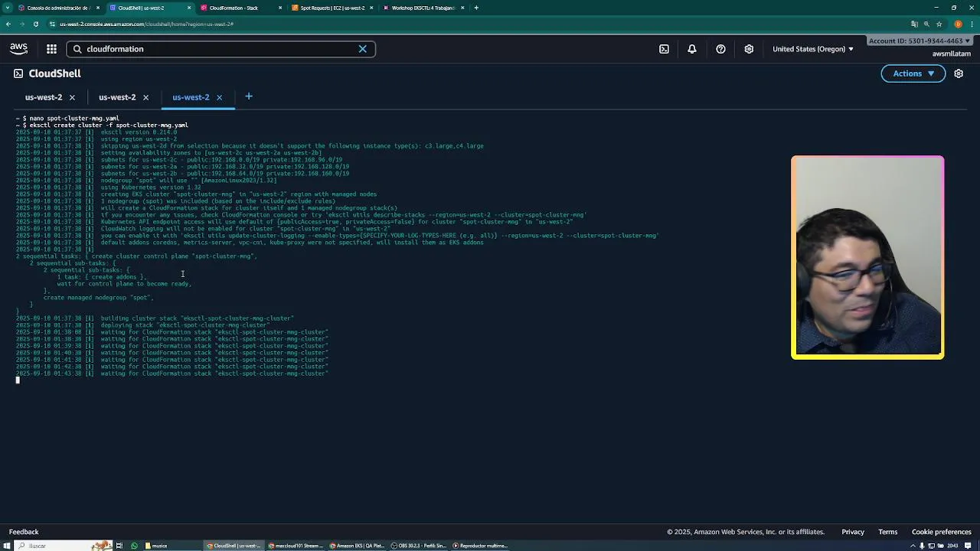Close the active third us-west-2 tab
980x551 pixels.
[219, 97]
